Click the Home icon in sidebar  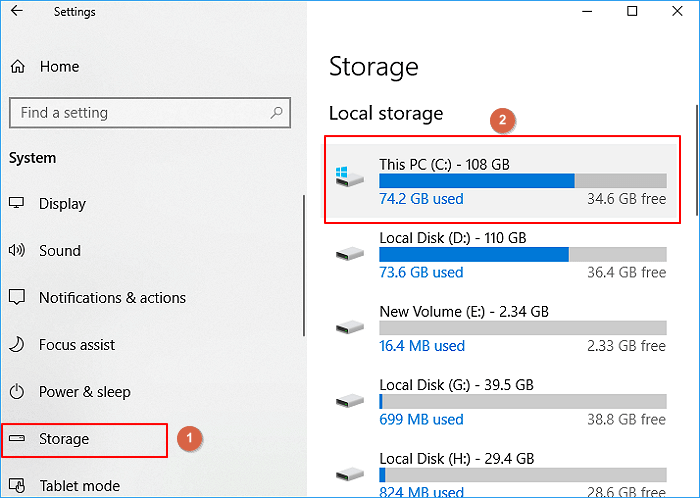[x=17, y=66]
